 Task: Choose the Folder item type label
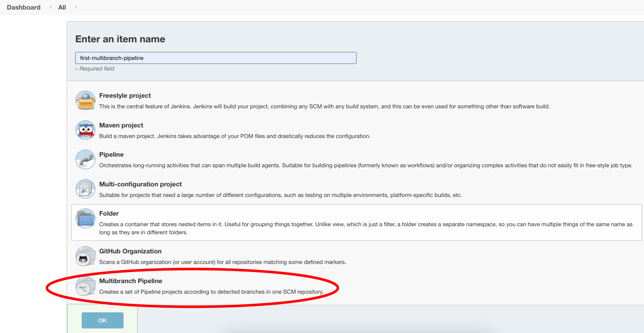109,214
